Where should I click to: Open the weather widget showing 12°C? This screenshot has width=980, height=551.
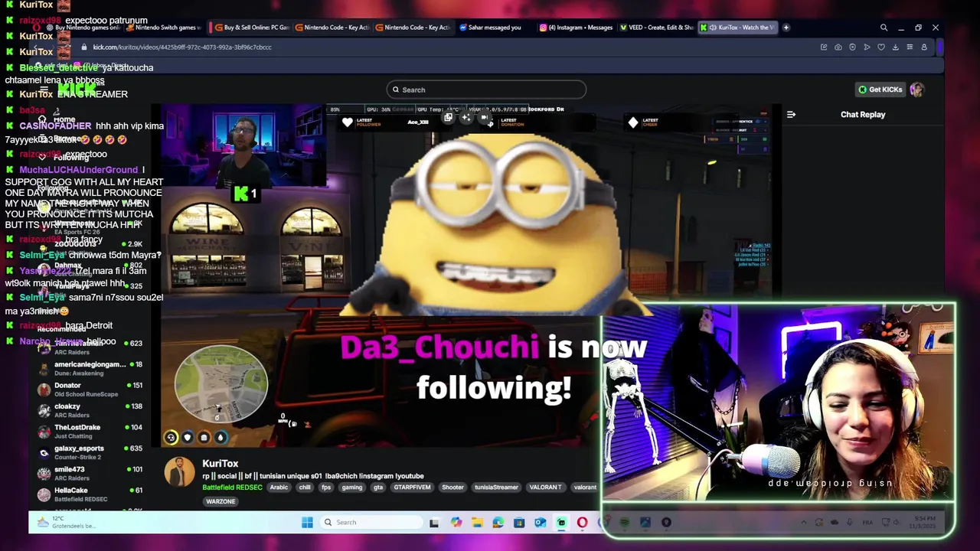pyautogui.click(x=66, y=523)
